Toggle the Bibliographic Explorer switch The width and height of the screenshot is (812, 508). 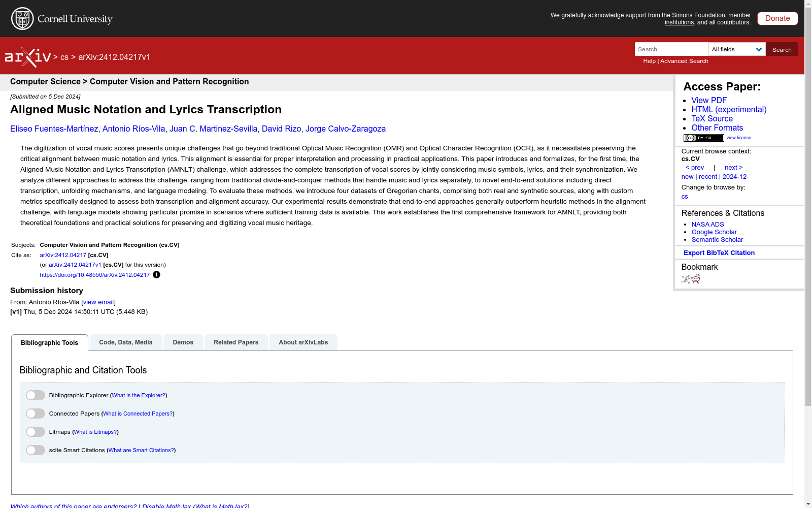click(36, 395)
